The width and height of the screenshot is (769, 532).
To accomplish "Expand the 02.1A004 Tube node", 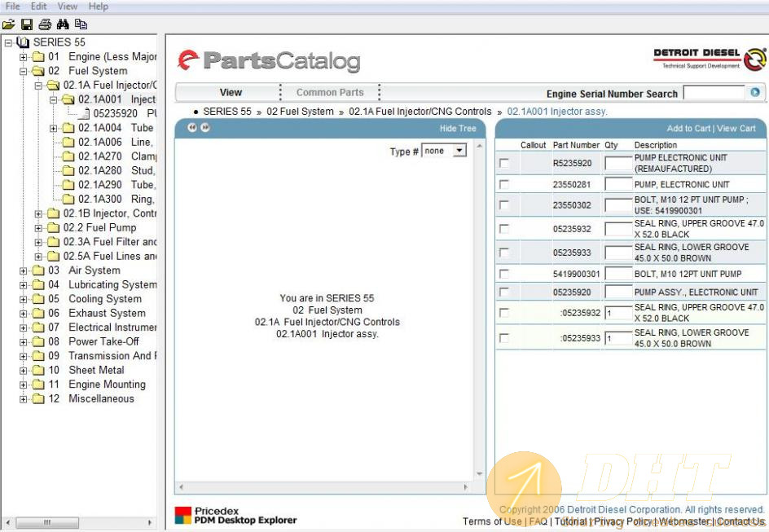I will pyautogui.click(x=54, y=129).
